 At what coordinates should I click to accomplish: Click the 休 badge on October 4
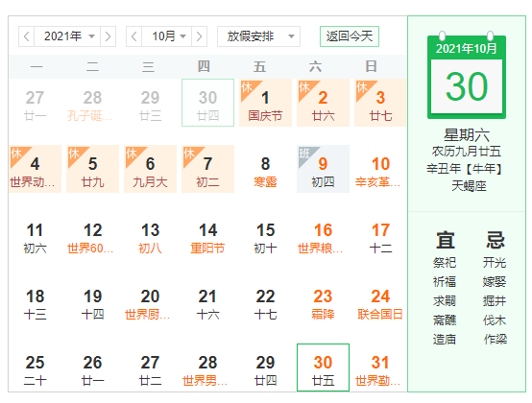(x=16, y=154)
